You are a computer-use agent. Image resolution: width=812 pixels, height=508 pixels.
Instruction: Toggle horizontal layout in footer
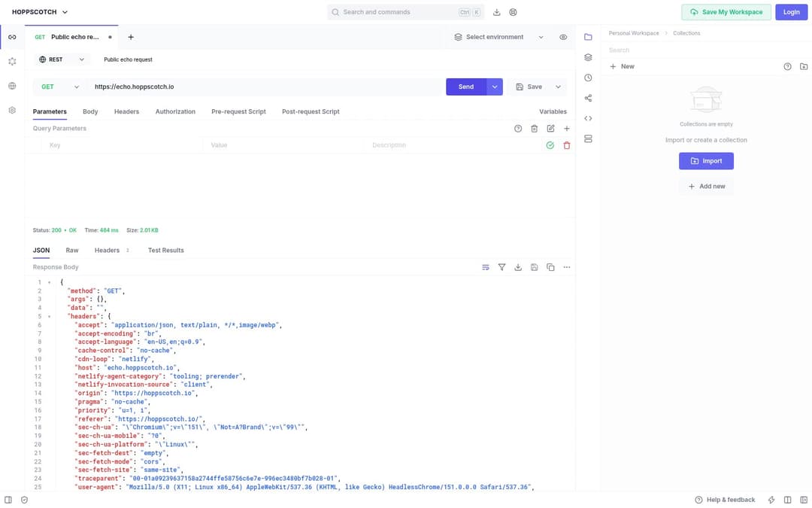787,500
